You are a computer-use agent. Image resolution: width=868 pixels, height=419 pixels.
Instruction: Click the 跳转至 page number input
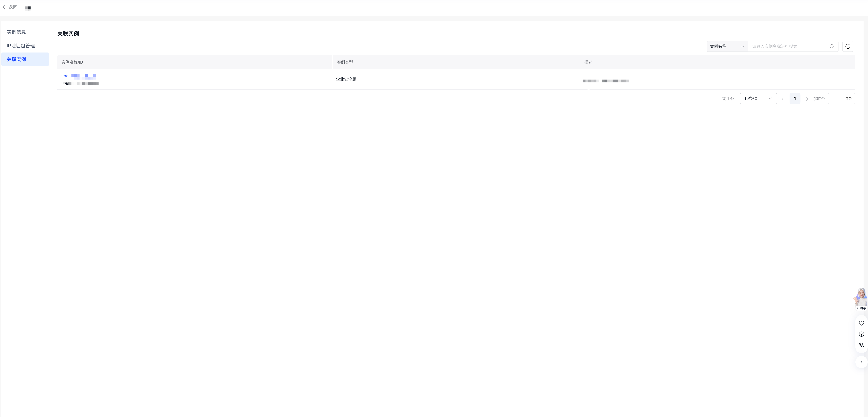point(835,99)
